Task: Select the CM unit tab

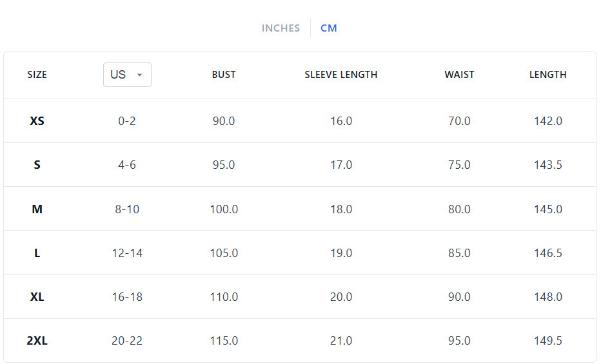Action: coord(328,28)
